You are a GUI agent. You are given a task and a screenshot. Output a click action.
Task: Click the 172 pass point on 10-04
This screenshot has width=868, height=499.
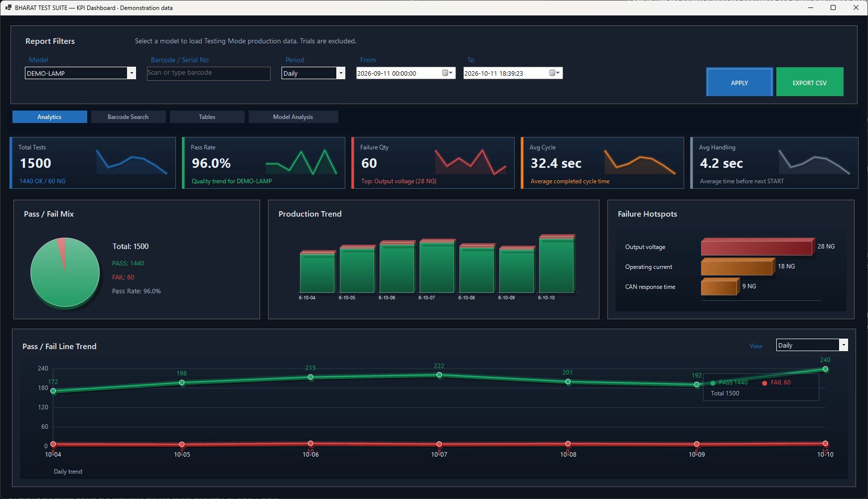point(53,391)
